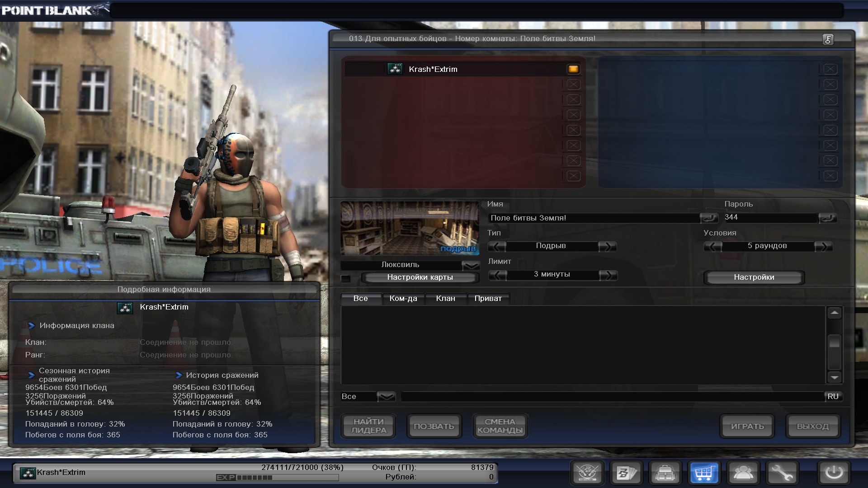Viewport: 868px width, 488px height.
Task: Switch to the Клан chat tab
Action: tap(445, 299)
